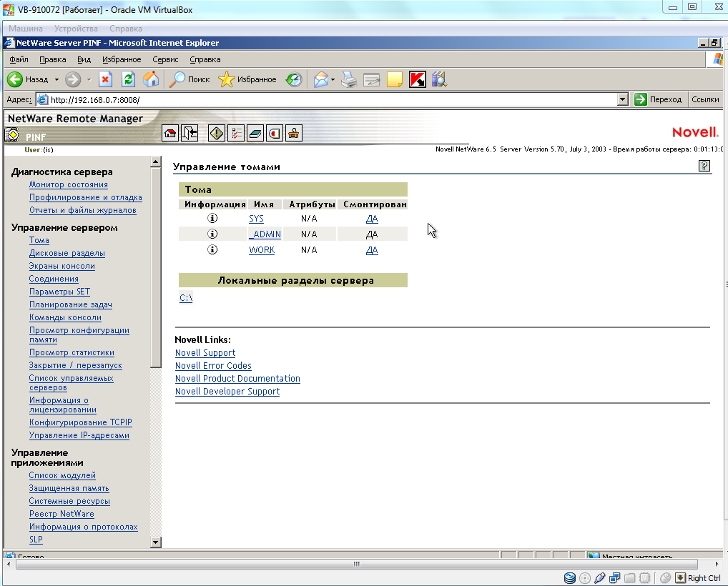The height and width of the screenshot is (586, 728).
Task: Expand the address bar dropdown
Action: coord(623,99)
